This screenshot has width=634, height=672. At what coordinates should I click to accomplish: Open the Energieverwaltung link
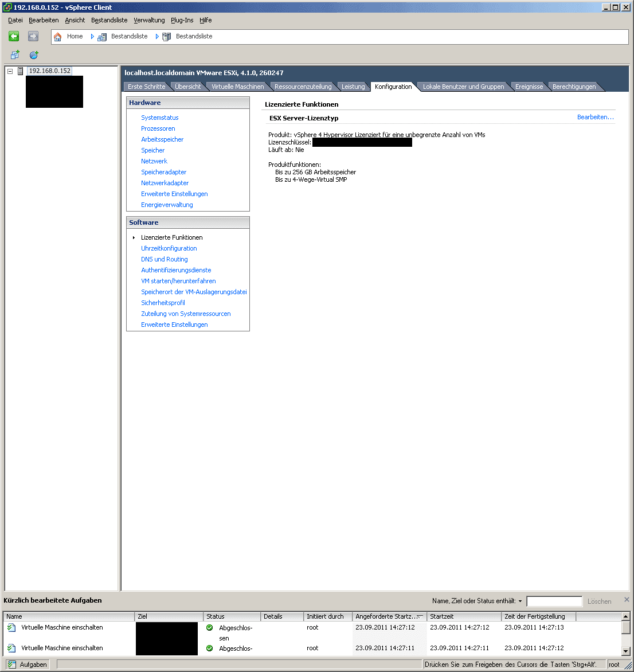tap(167, 205)
